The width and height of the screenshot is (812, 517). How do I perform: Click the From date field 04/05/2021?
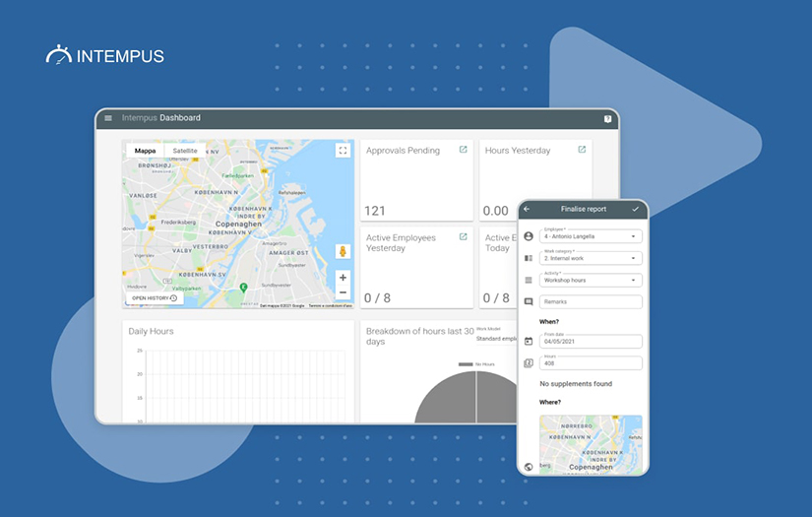pos(591,341)
